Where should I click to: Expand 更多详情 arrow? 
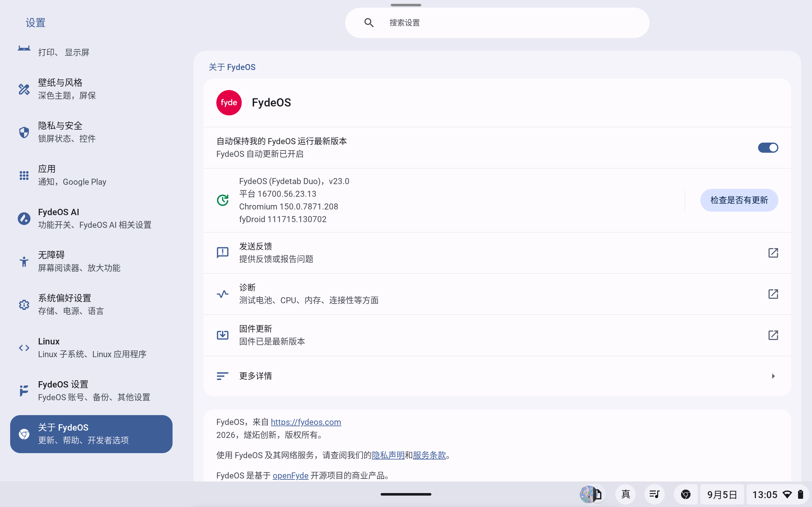click(x=773, y=376)
